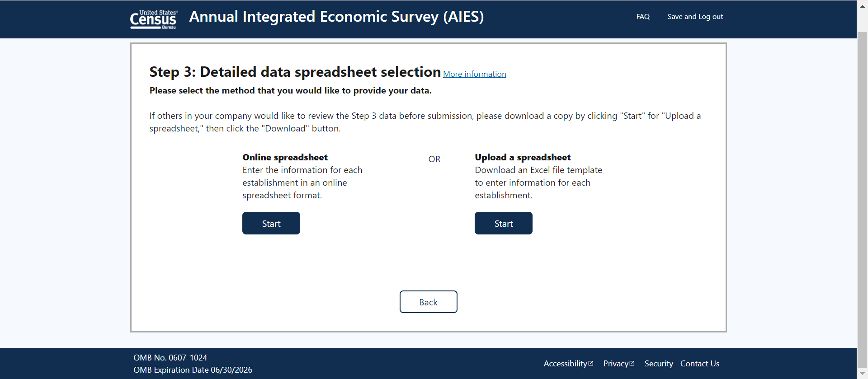Click the scrollbar down arrow
This screenshot has width=868, height=379.
click(862, 374)
